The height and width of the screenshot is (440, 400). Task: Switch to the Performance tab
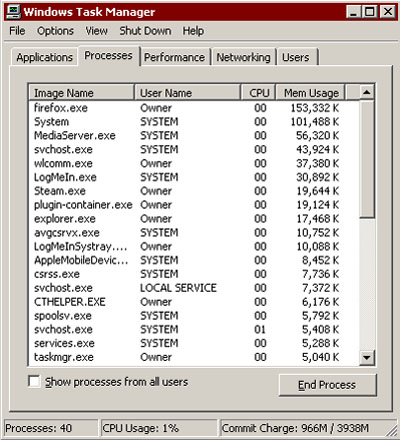(x=174, y=57)
